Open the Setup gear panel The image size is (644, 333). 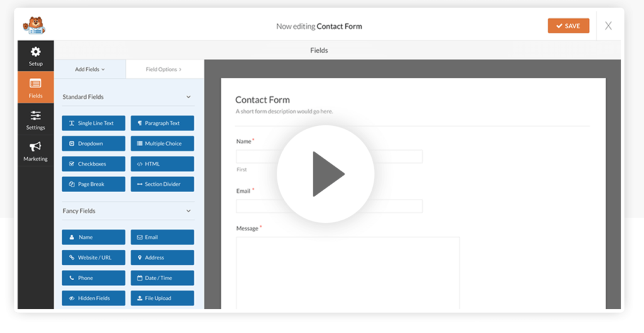coord(36,56)
